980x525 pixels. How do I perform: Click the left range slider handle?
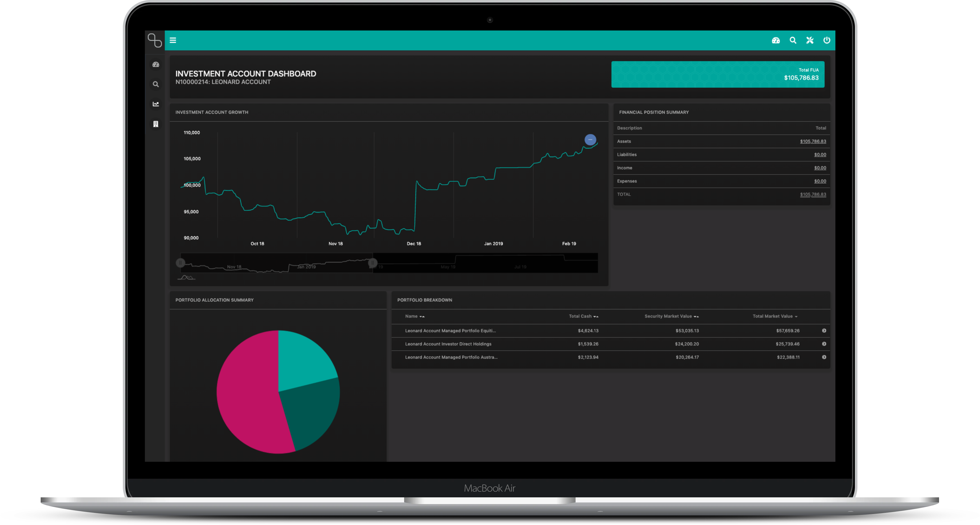click(180, 263)
